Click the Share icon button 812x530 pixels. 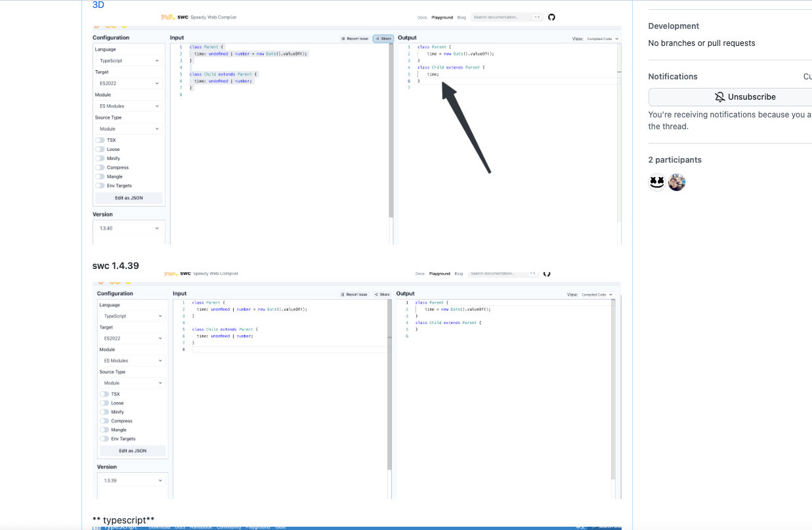377,38
